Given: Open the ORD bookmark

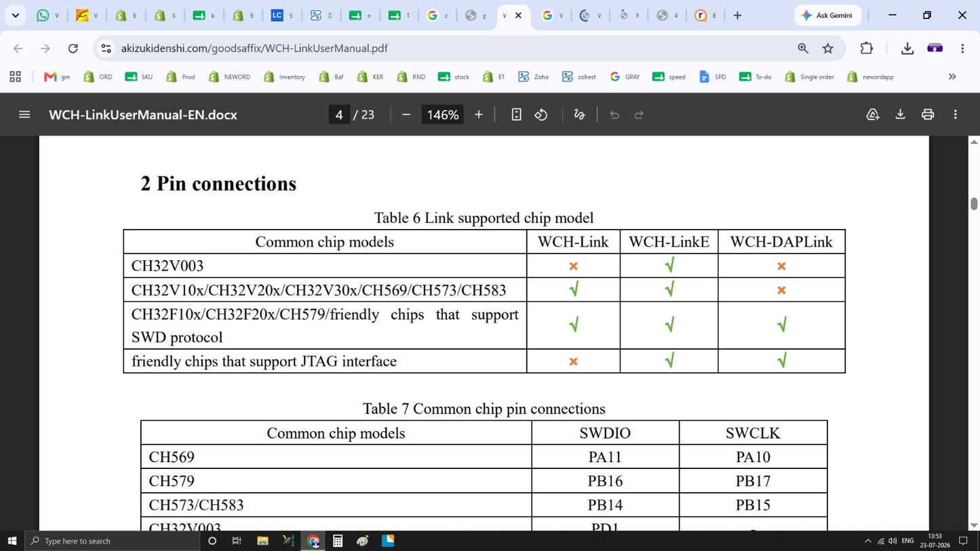Looking at the screenshot, I should [x=98, y=77].
